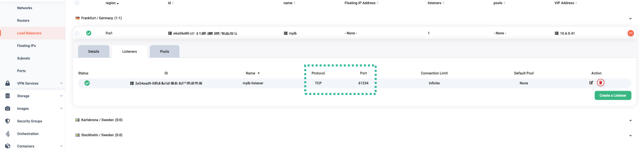This screenshot has width=644, height=151.
Task: Click the load balancer id icon e6a56e80
Action: [170, 33]
